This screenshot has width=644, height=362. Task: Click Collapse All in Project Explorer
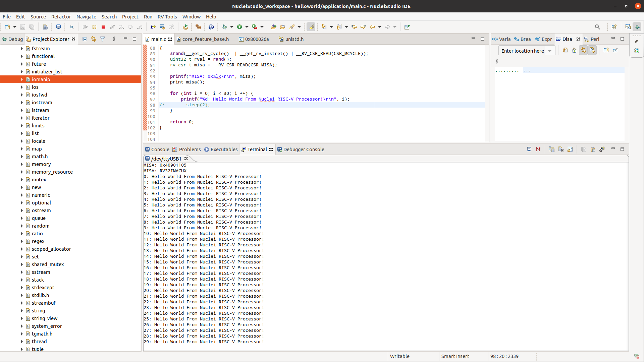point(85,39)
